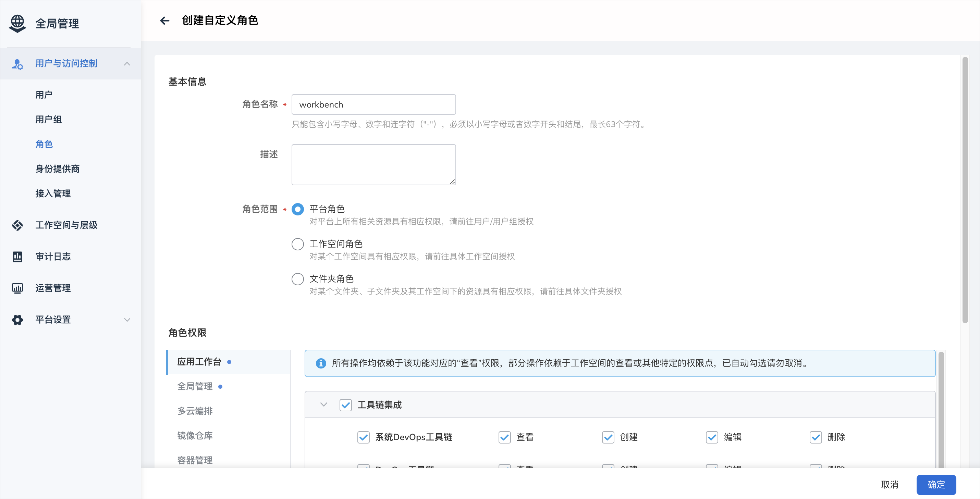This screenshot has width=980, height=499.
Task: Click the info icon in the notice banner
Action: [321, 363]
